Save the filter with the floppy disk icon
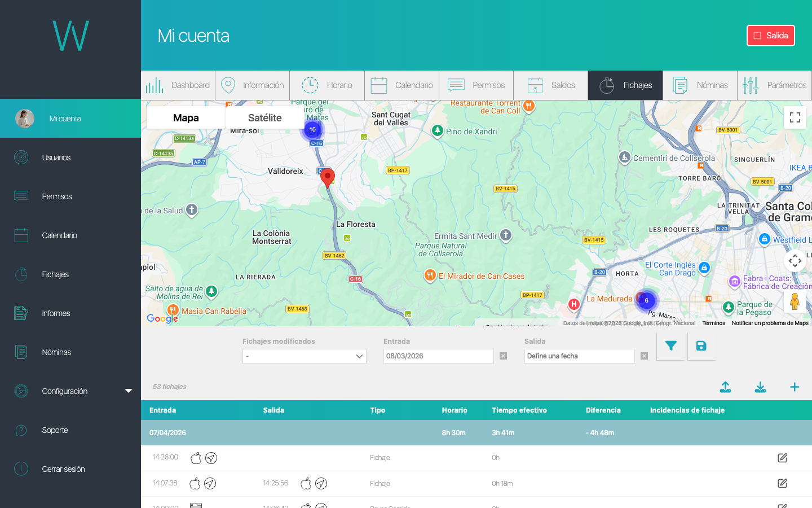 click(x=701, y=346)
